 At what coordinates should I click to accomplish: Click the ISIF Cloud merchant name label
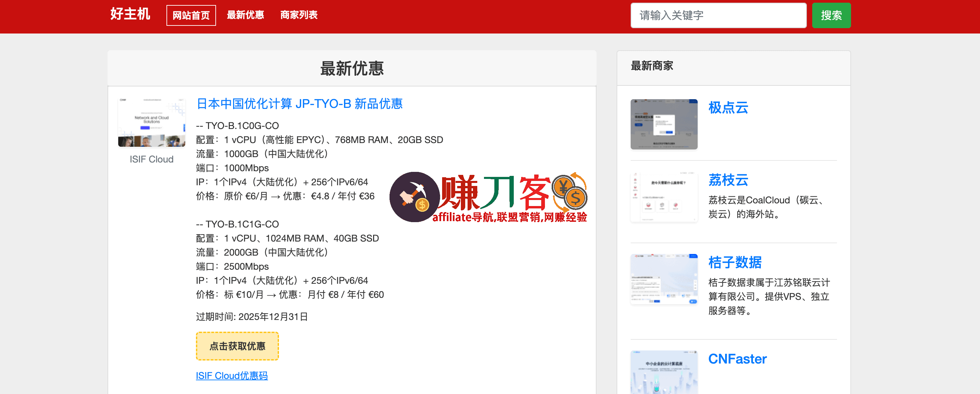point(151,159)
